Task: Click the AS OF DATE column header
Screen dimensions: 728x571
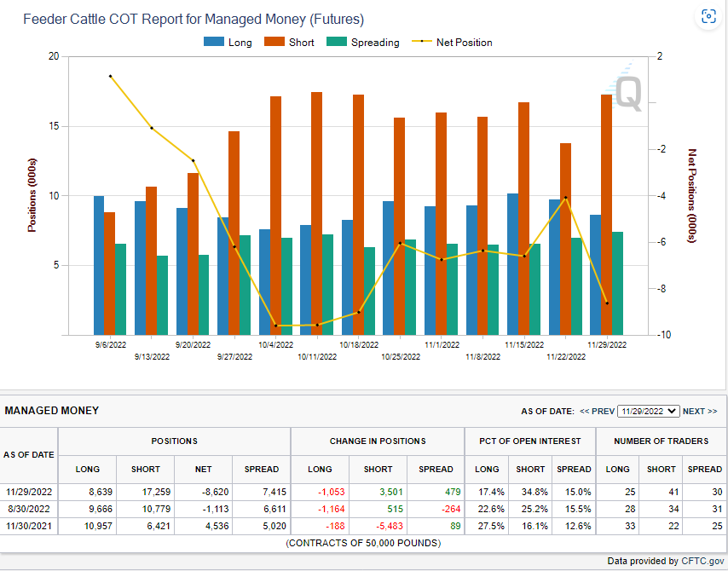Action: (x=29, y=455)
